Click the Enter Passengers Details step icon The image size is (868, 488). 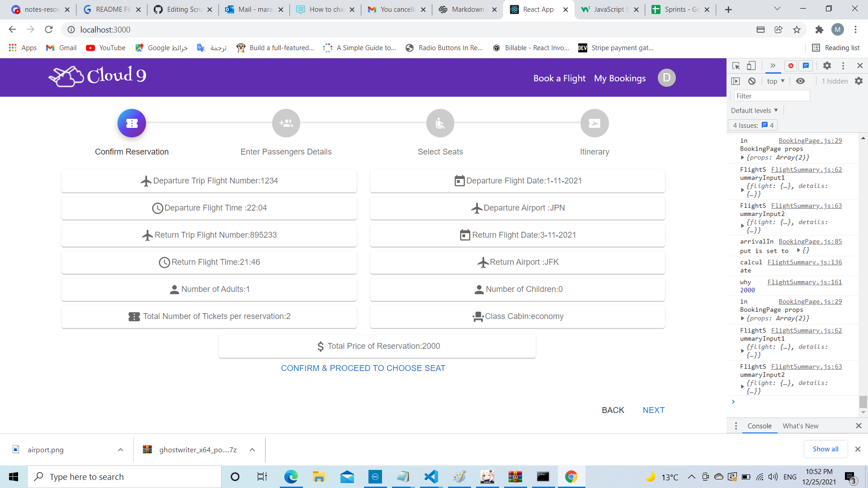(x=286, y=123)
